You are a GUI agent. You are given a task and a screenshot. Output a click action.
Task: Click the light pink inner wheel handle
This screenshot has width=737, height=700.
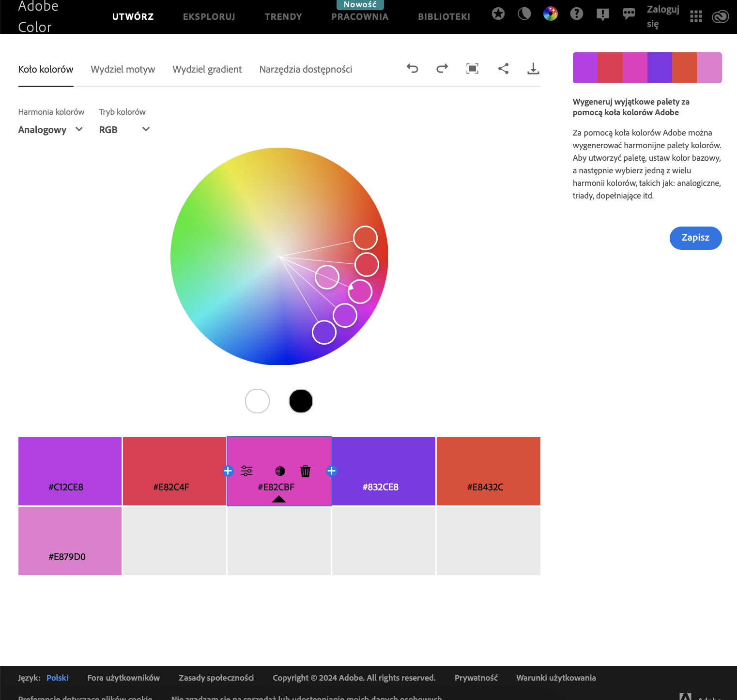coord(327,277)
